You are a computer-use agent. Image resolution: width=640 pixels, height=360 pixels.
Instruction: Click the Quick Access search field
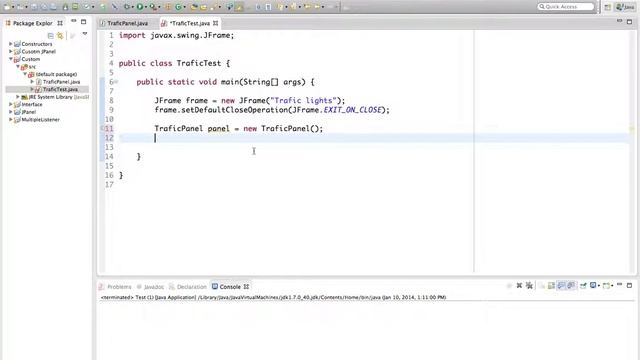click(x=566, y=7)
